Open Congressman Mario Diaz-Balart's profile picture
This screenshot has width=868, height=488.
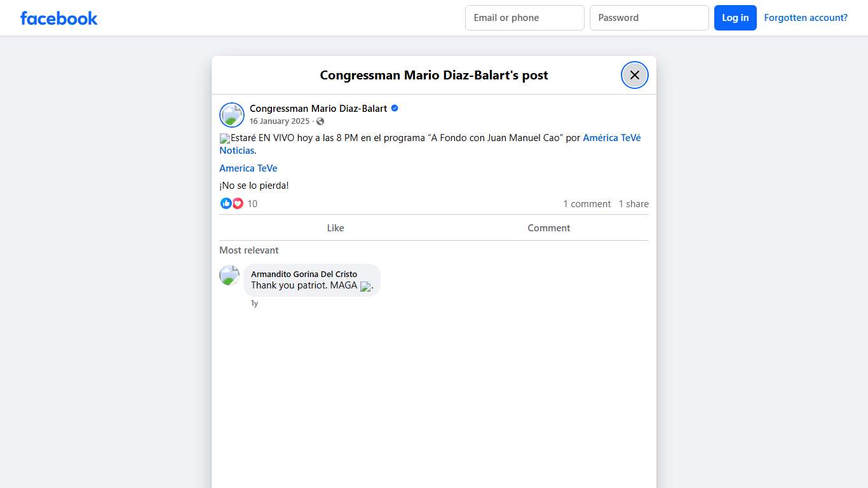[x=232, y=115]
